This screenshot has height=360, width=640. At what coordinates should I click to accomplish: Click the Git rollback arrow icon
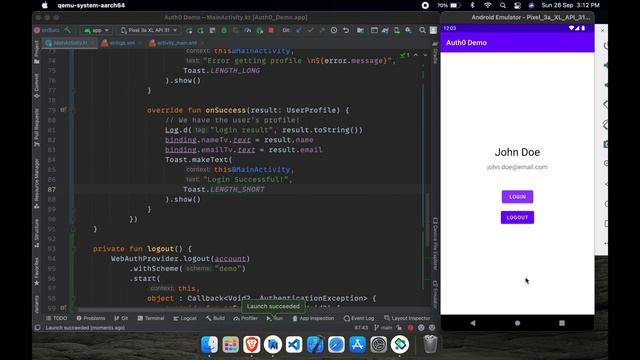[346, 30]
